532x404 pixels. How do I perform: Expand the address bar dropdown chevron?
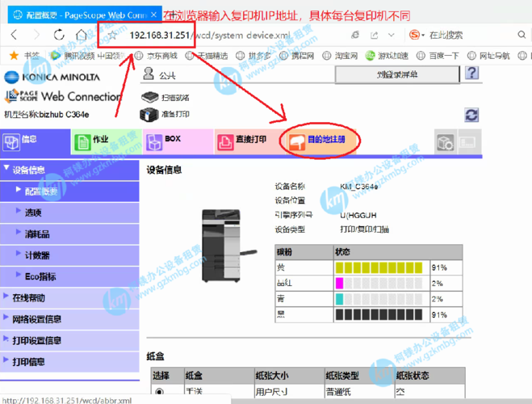pyautogui.click(x=392, y=35)
